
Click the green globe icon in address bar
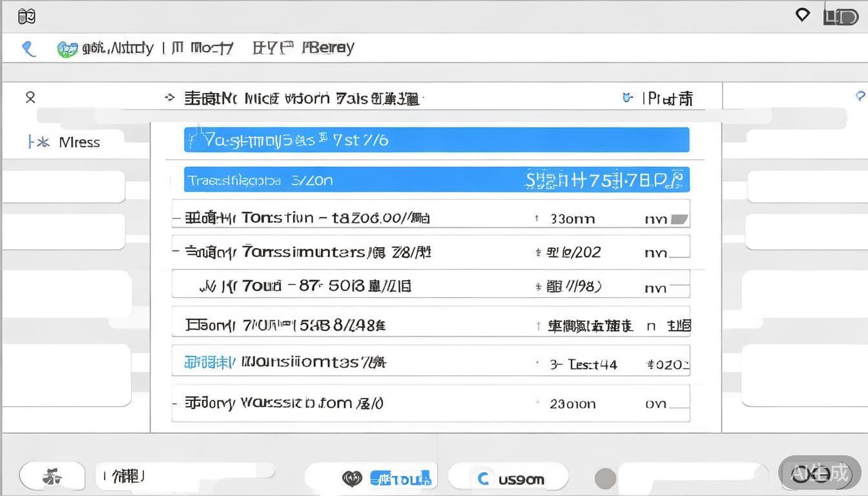(67, 49)
